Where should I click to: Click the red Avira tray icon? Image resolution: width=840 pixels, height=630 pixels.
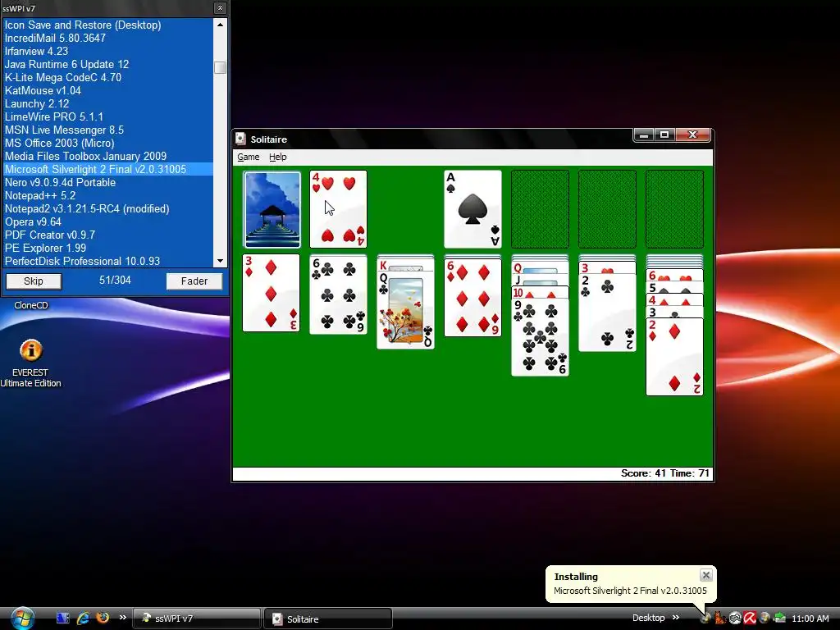[750, 619]
